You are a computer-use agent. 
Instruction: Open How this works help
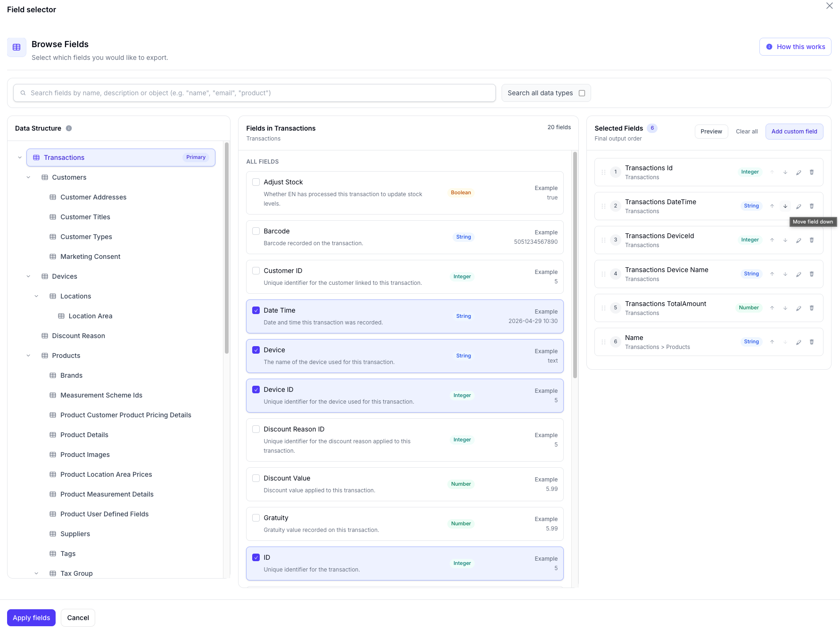pyautogui.click(x=795, y=47)
